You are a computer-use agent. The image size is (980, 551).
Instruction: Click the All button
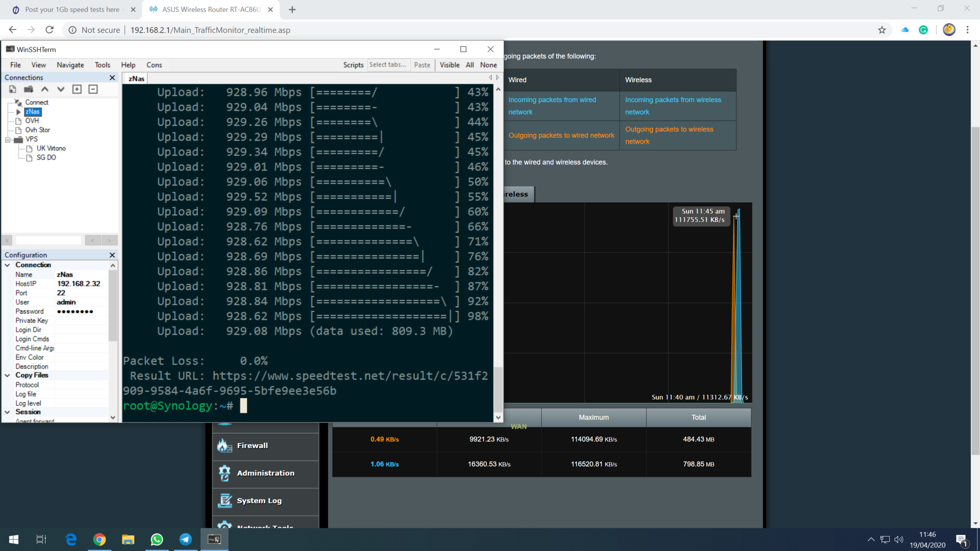pyautogui.click(x=470, y=65)
